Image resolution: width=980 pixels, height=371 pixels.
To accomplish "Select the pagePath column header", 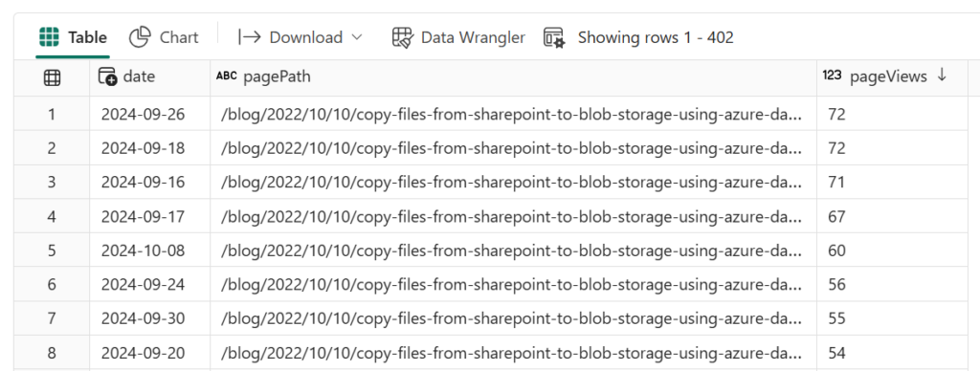I will [513, 77].
